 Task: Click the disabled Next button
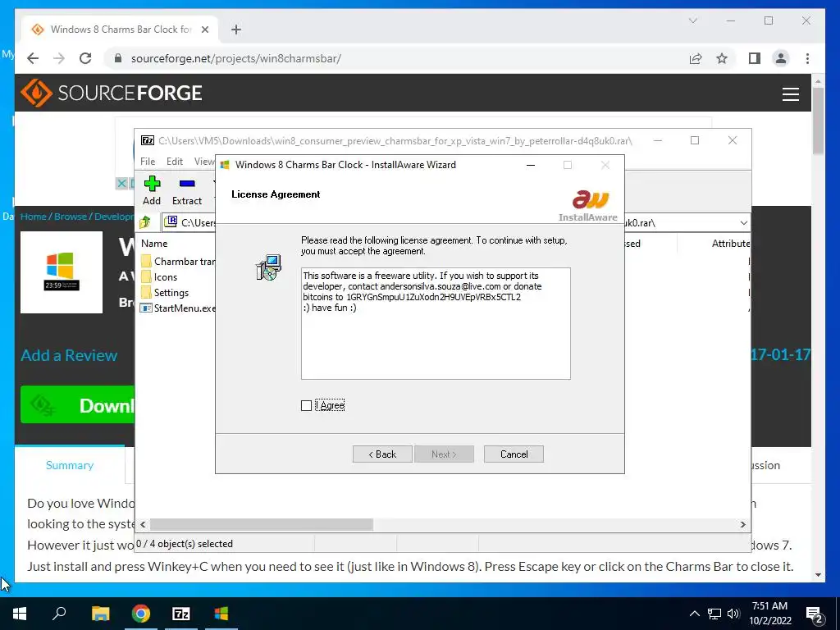click(444, 454)
